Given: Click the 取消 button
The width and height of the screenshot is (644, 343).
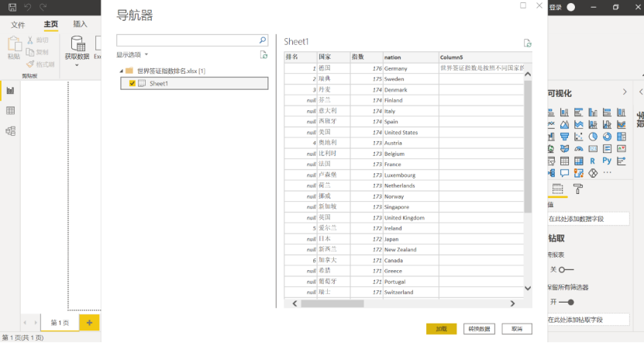Looking at the screenshot, I should click(517, 328).
